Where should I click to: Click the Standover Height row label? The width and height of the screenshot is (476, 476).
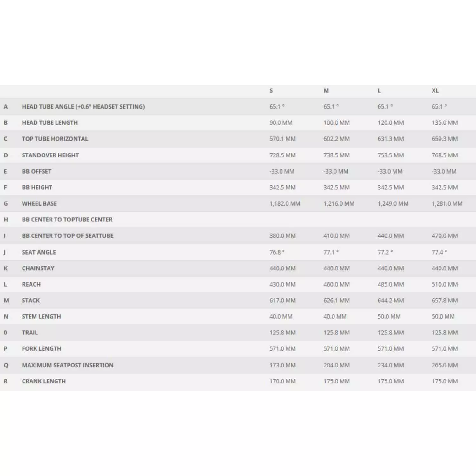pos(50,155)
